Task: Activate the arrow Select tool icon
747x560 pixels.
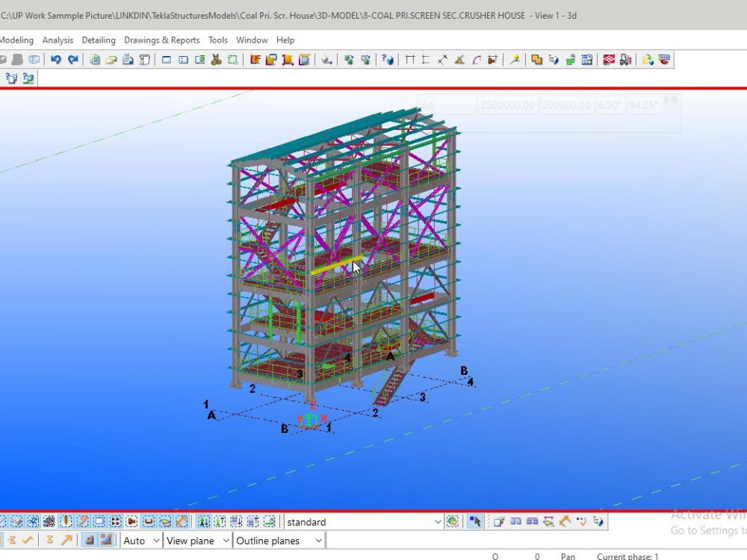Action: point(474,521)
